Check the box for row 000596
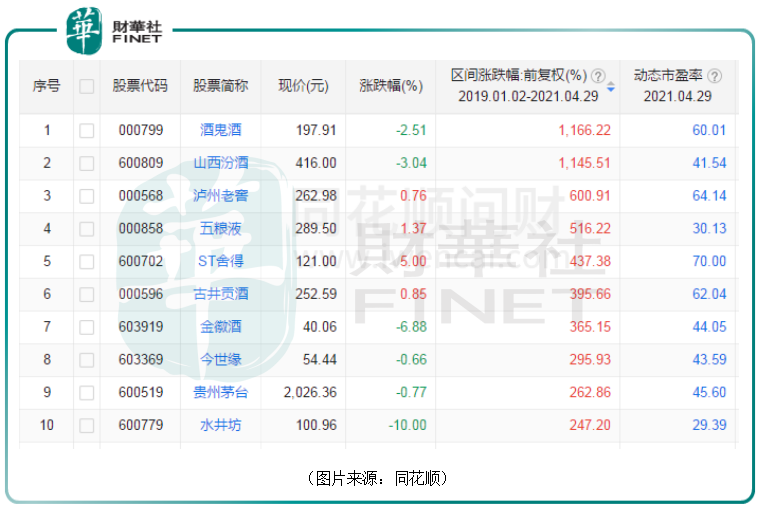 click(x=87, y=294)
